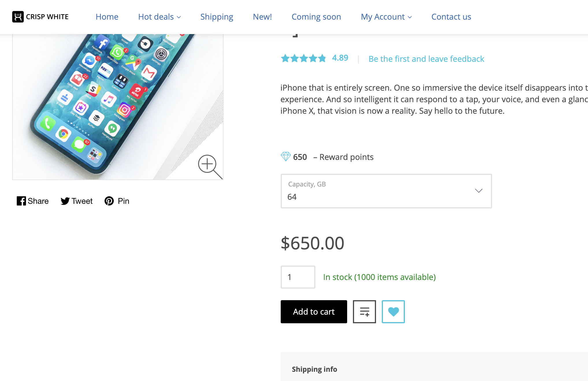588x381 pixels.
Task: Click the five-star rating icons
Action: (x=303, y=59)
